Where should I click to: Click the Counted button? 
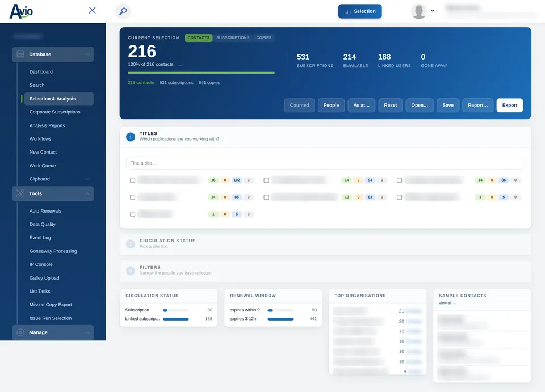299,105
